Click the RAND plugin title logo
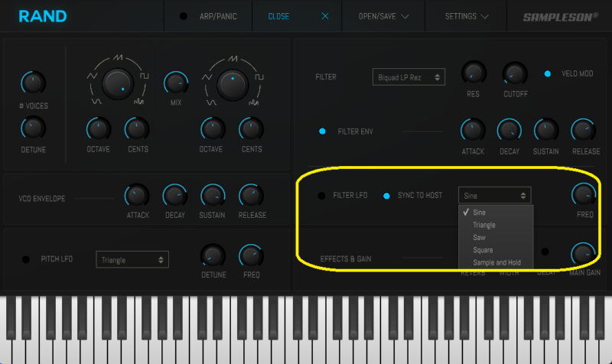 (x=43, y=16)
